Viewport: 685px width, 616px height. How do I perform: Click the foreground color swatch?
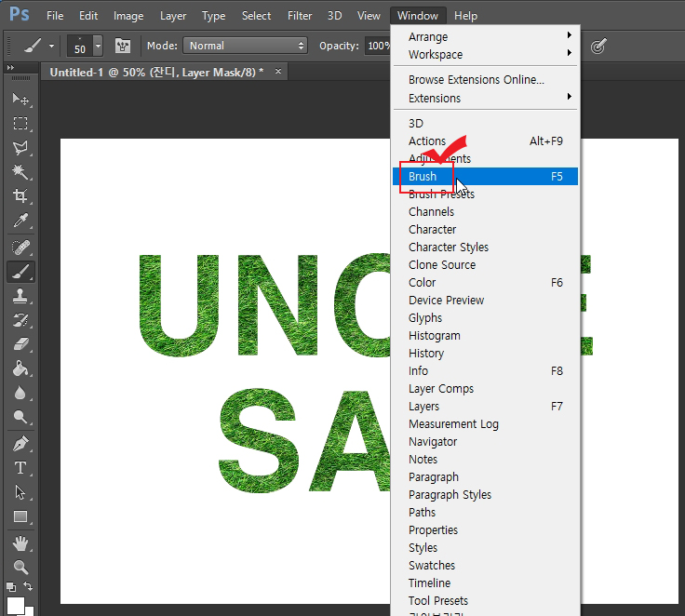[15, 606]
